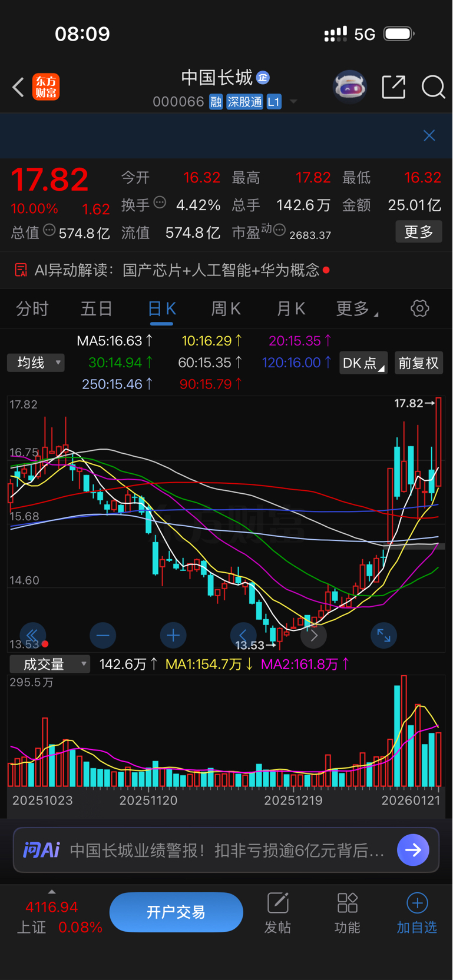Open the search magnifier
Image resolution: width=453 pixels, height=980 pixels.
click(434, 87)
